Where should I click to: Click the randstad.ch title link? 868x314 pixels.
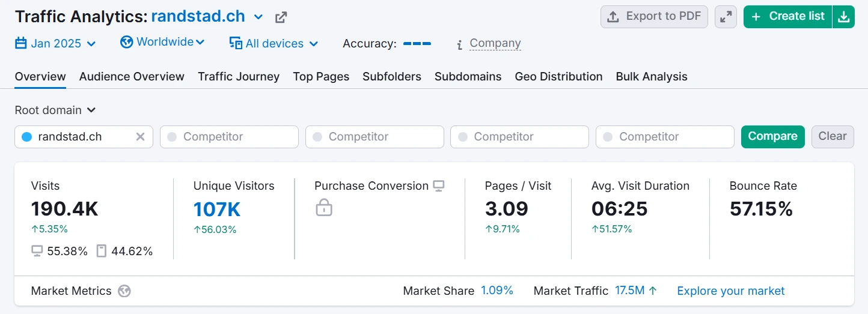click(x=198, y=16)
